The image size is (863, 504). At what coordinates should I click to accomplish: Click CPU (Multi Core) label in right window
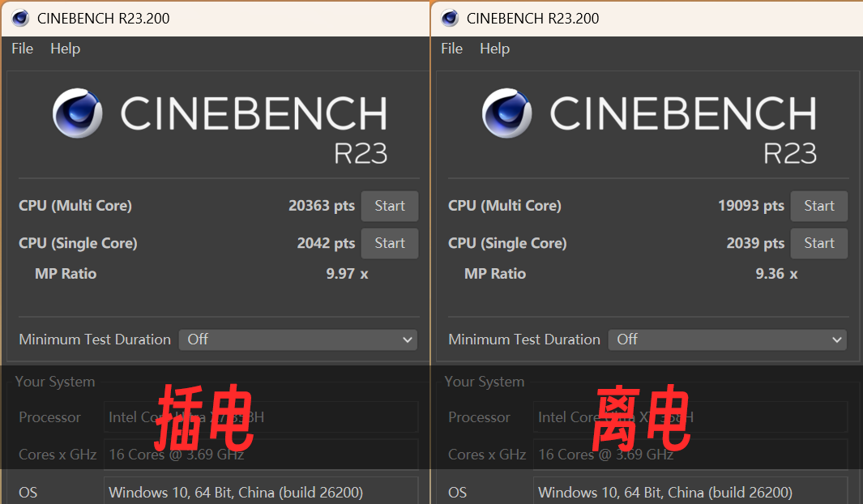click(505, 206)
